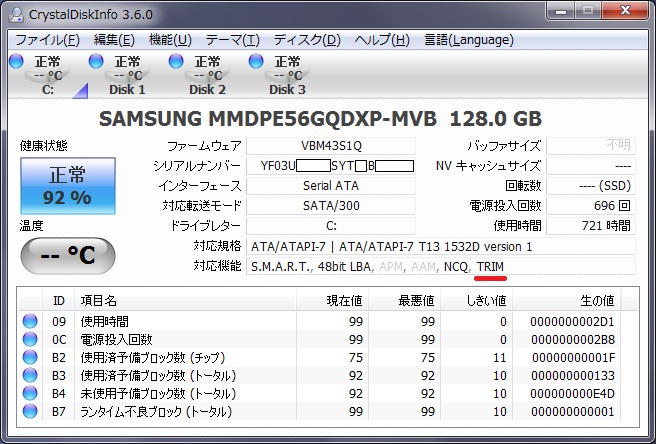The height and width of the screenshot is (444, 656).
Task: Click status orb for row B2
Action: pyautogui.click(x=30, y=357)
